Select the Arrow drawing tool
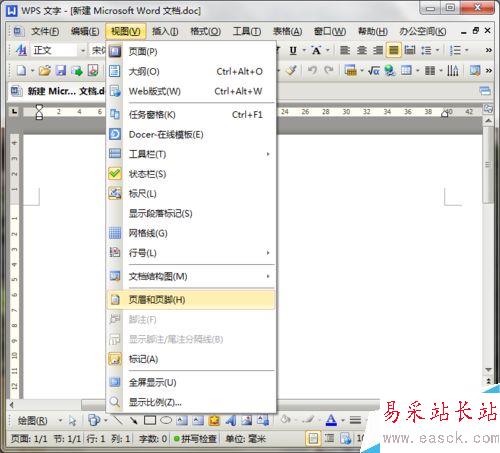The width and height of the screenshot is (500, 453). coord(134,420)
